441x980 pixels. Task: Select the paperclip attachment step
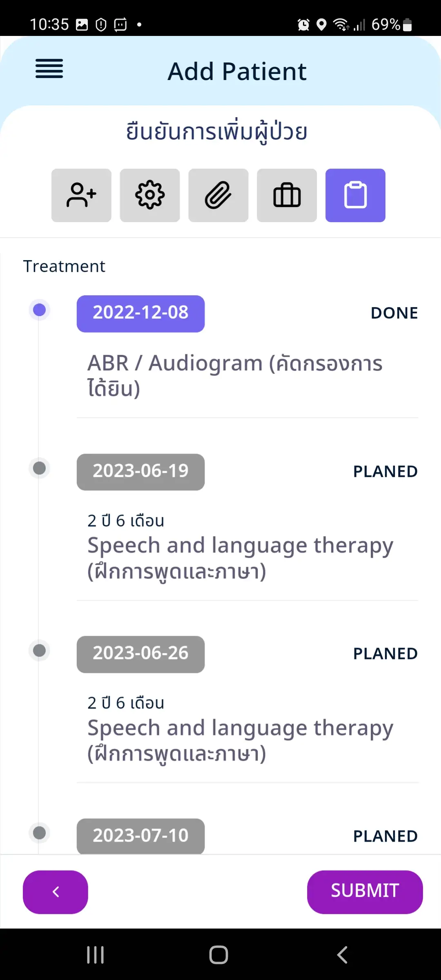pos(218,195)
